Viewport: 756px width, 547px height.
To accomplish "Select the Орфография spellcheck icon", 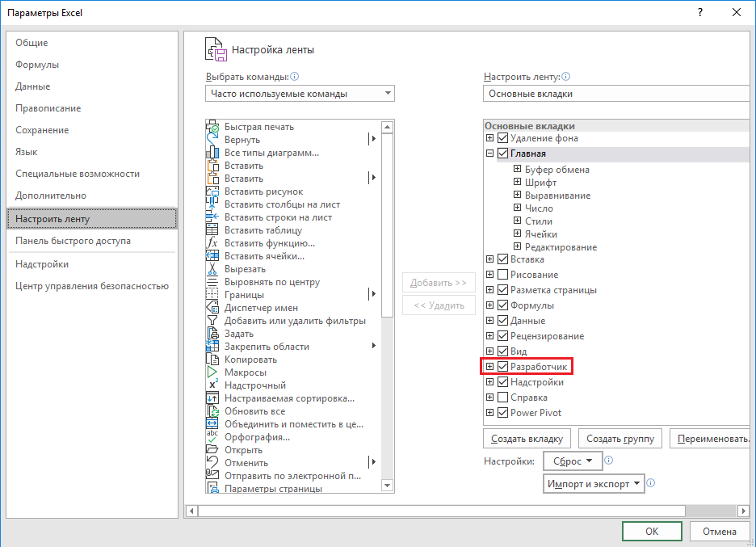I will click(212, 437).
